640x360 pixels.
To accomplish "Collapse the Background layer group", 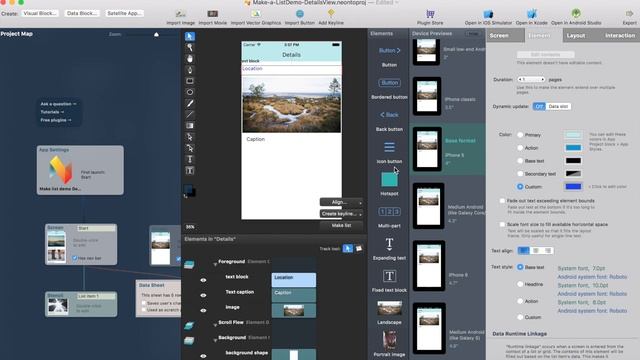I will 215,340.
